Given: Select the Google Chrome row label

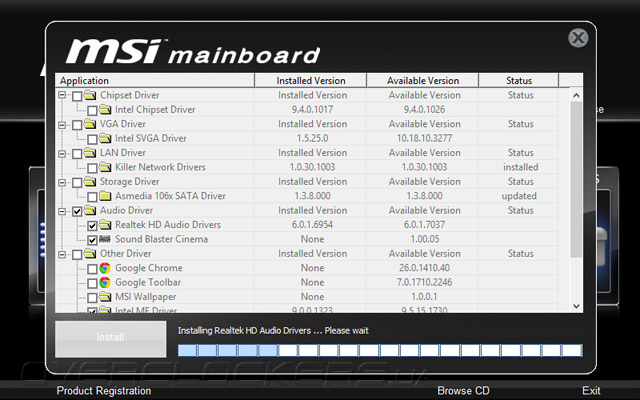Looking at the screenshot, I should (149, 268).
